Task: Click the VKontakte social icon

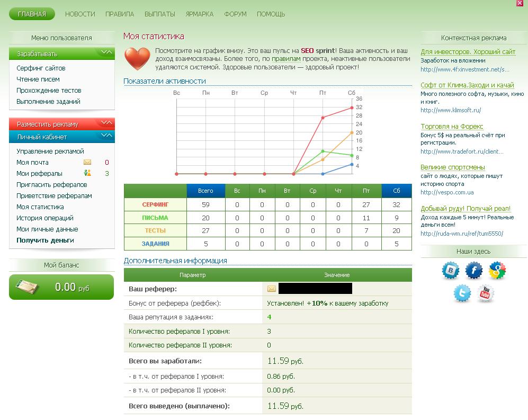Action: coord(451,270)
